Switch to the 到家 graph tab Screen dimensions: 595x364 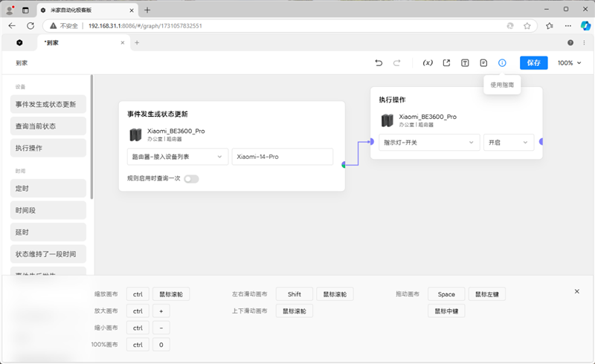[83, 43]
